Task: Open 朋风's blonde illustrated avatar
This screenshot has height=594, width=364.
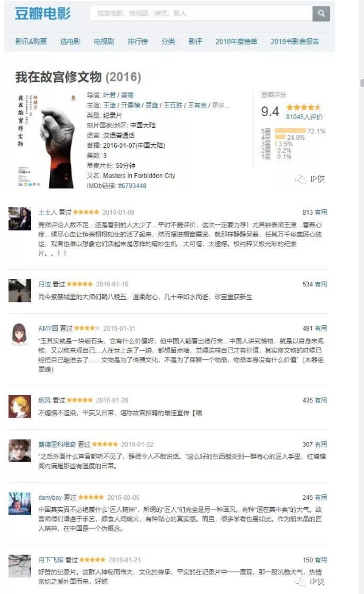Action: (x=19, y=407)
